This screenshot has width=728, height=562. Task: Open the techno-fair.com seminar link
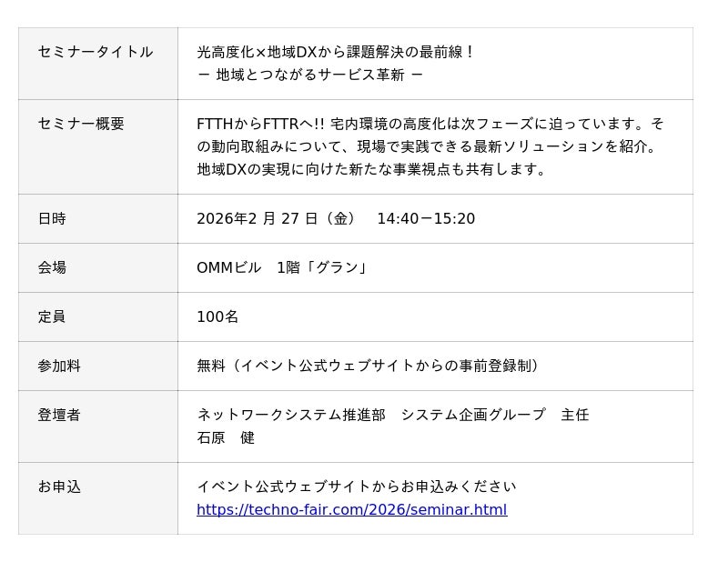coord(351,509)
